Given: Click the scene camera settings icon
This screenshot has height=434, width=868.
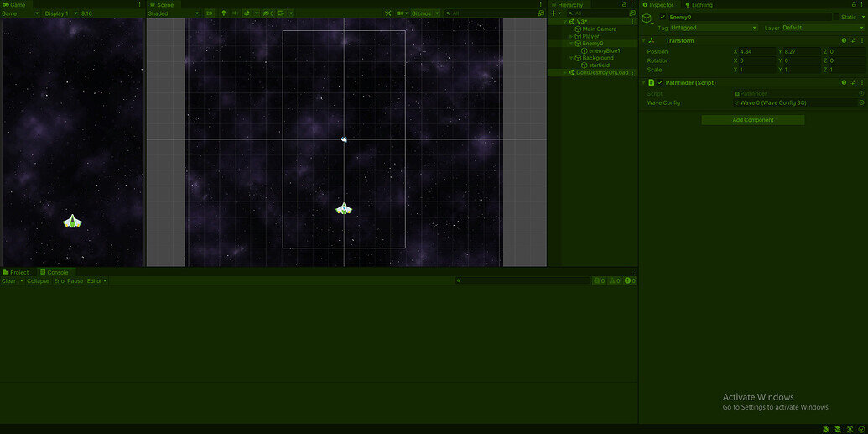Looking at the screenshot, I should 399,13.
